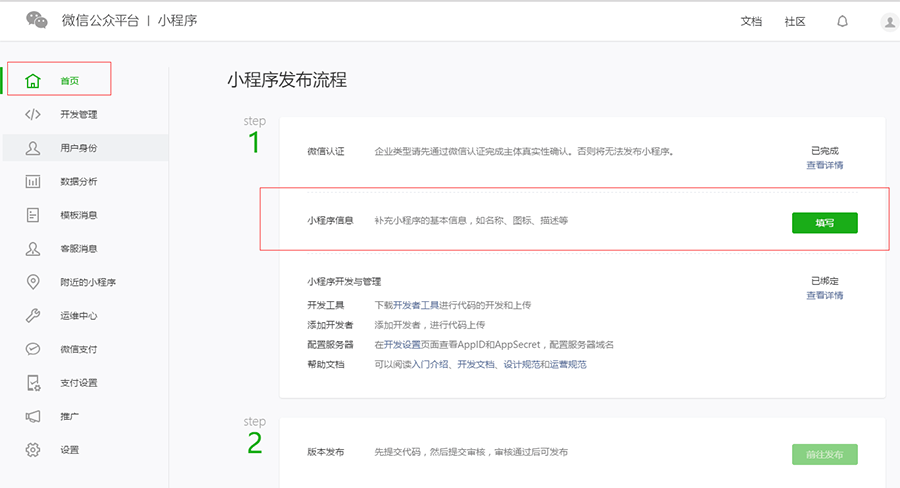Click the 设置 gear icon
This screenshot has height=488, width=900.
[x=33, y=450]
